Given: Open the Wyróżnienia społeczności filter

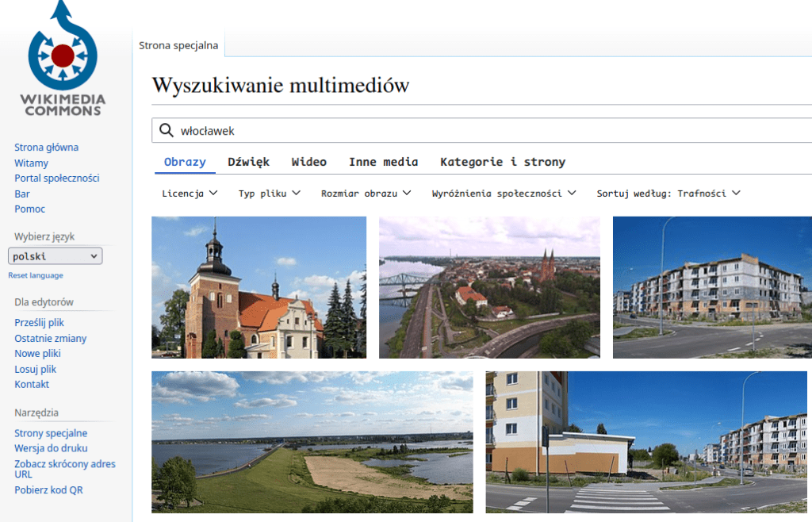Looking at the screenshot, I should pos(504,193).
